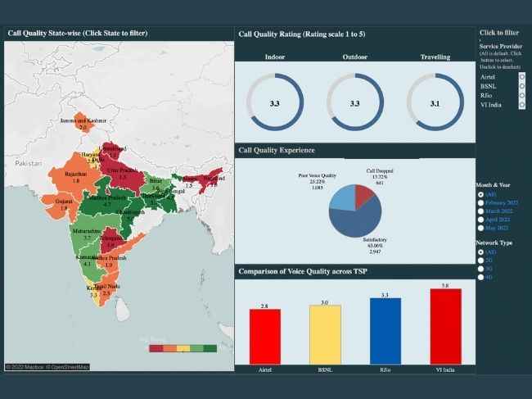Click Telangana region on the map
Screen dimensions: 532x399
(x=110, y=241)
